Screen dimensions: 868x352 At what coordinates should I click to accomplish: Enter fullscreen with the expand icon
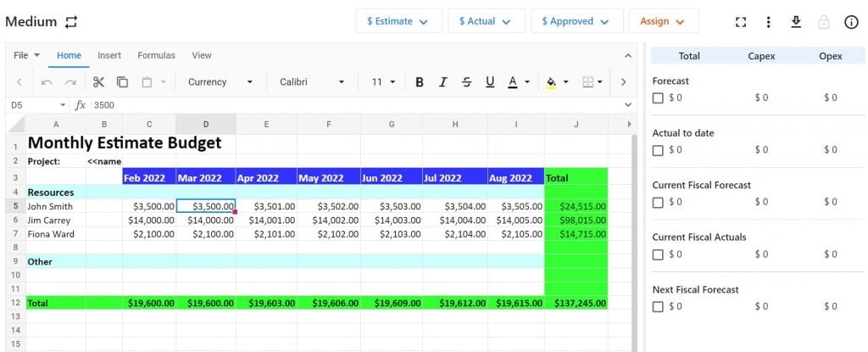741,21
